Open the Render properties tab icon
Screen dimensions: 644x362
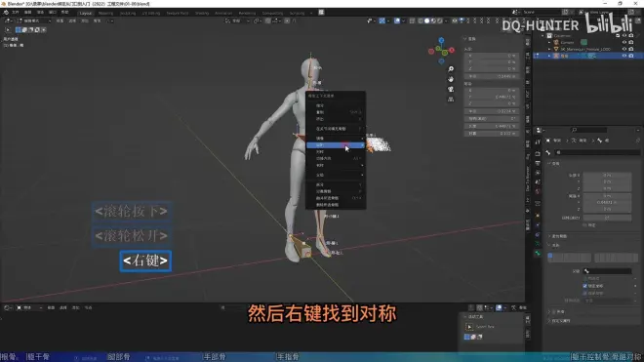click(x=538, y=153)
